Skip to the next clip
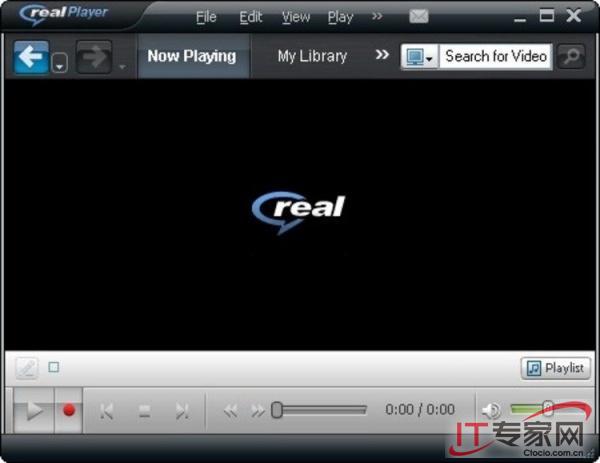Viewport: 600px width, 463px height. (181, 411)
